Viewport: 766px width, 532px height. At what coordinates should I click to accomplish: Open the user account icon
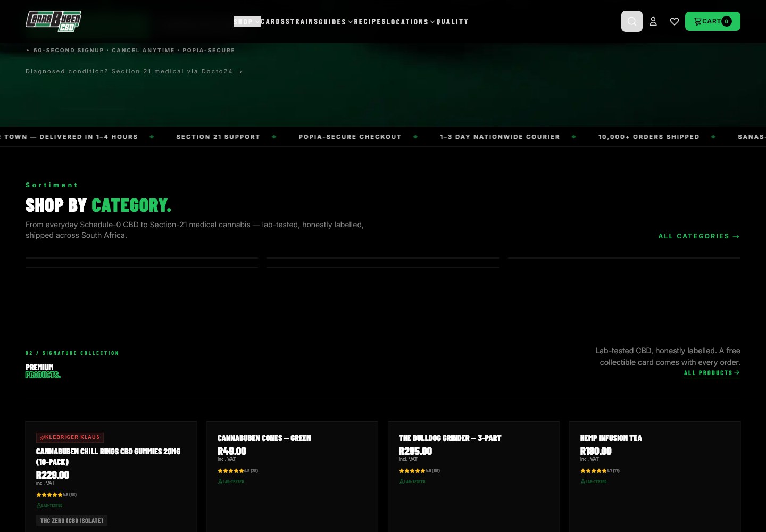click(x=653, y=21)
